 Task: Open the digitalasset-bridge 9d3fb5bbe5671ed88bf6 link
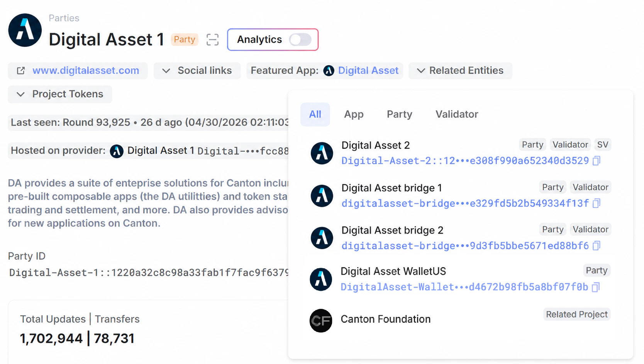[465, 245]
